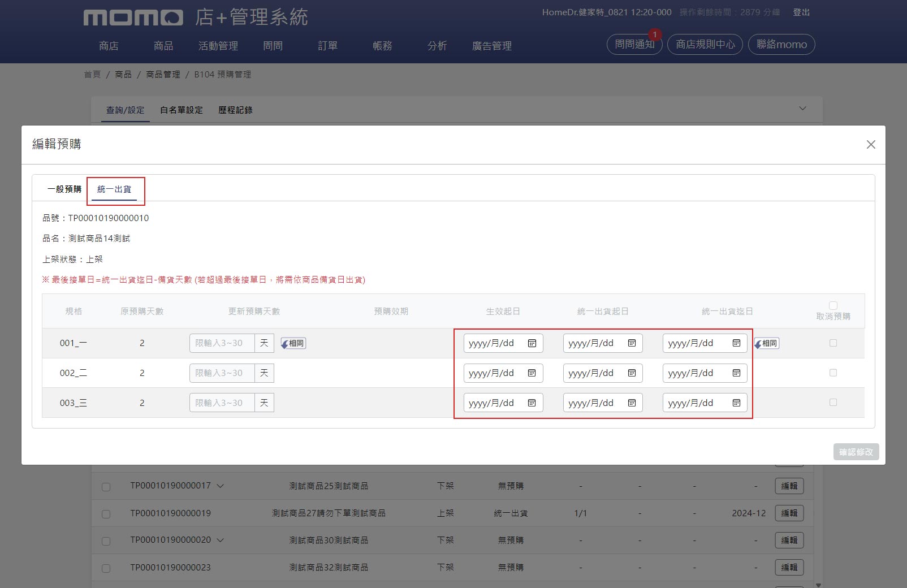Open calendar picker for 001 生效起日
Screen dimensions: 907x588
click(x=532, y=343)
